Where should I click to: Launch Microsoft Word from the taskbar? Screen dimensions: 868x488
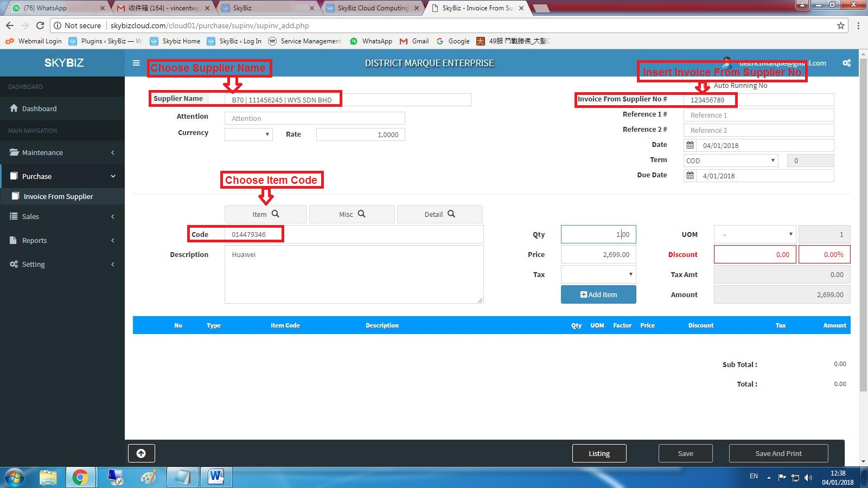[215, 477]
